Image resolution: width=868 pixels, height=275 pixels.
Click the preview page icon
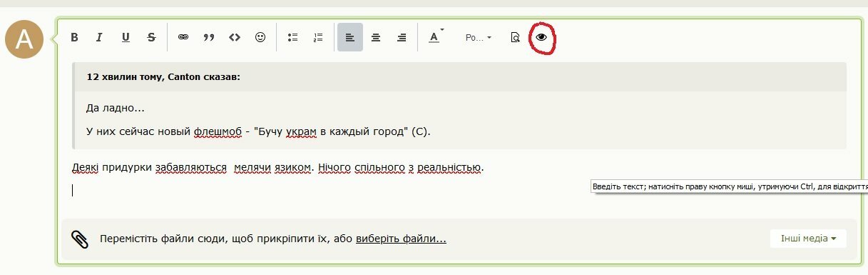pos(515,38)
